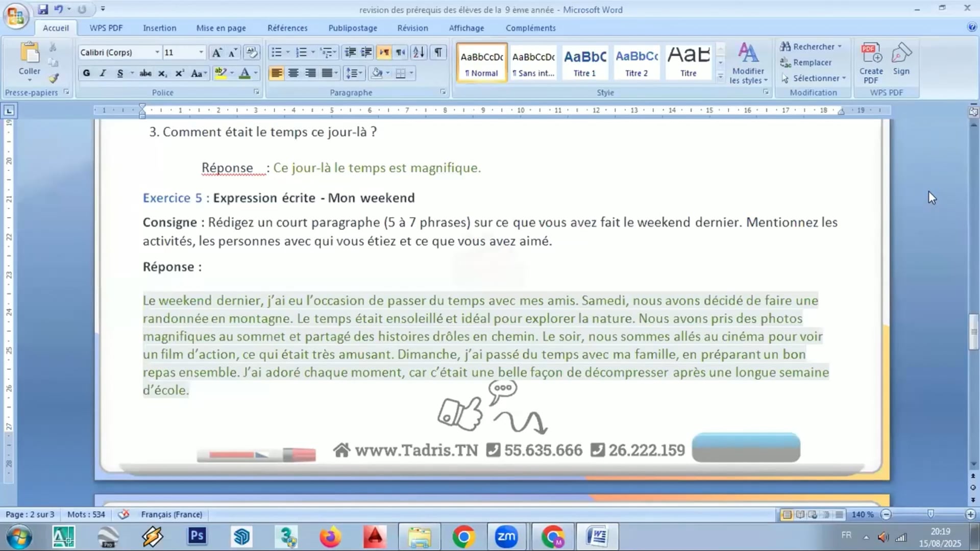
Task: Open the font name dropdown Calibri (Corps)
Action: pyautogui.click(x=157, y=53)
